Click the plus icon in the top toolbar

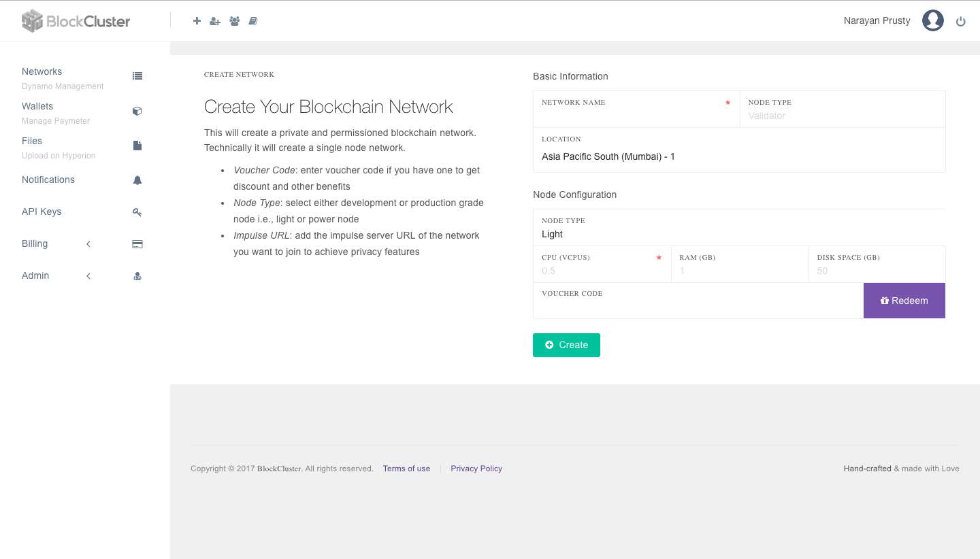point(197,20)
